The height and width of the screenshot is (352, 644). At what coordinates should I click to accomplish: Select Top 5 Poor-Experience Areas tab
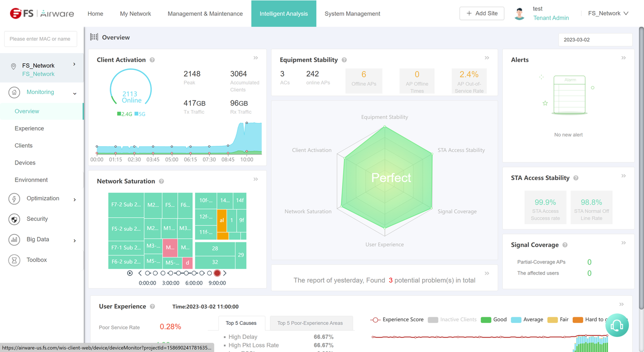tap(310, 323)
